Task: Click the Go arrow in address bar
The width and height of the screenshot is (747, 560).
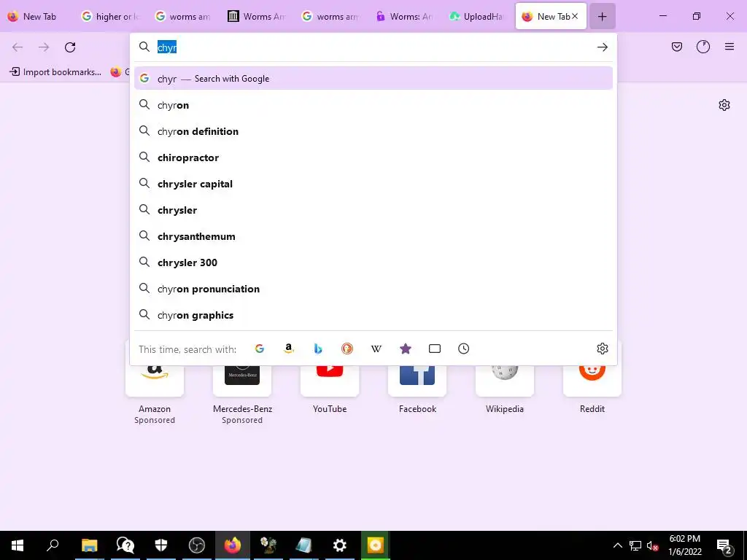Action: (602, 47)
